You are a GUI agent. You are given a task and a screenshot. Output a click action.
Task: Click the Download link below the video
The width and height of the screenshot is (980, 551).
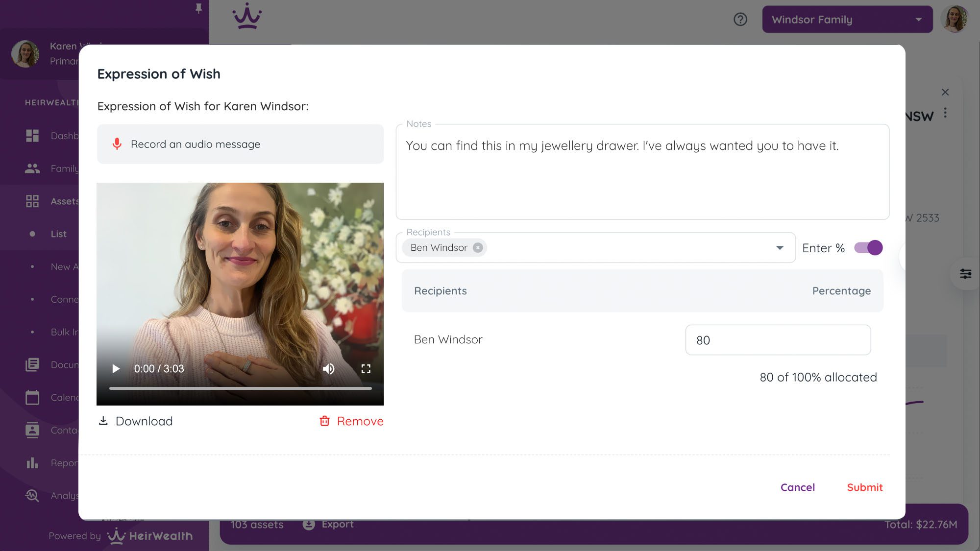136,421
